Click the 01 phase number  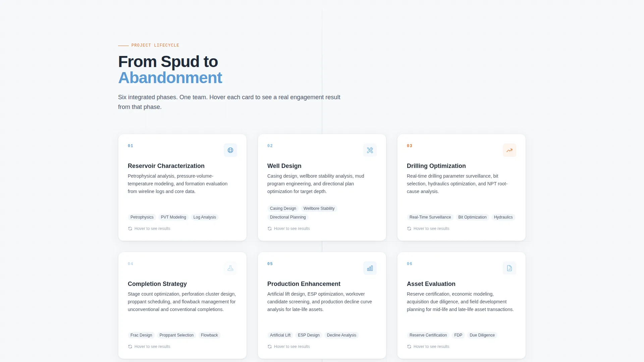click(x=130, y=146)
